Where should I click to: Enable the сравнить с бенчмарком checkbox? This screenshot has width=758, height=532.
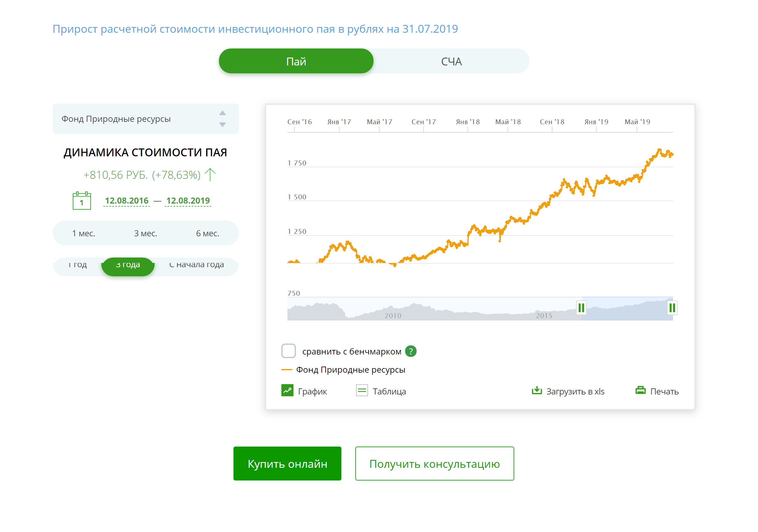coord(288,351)
